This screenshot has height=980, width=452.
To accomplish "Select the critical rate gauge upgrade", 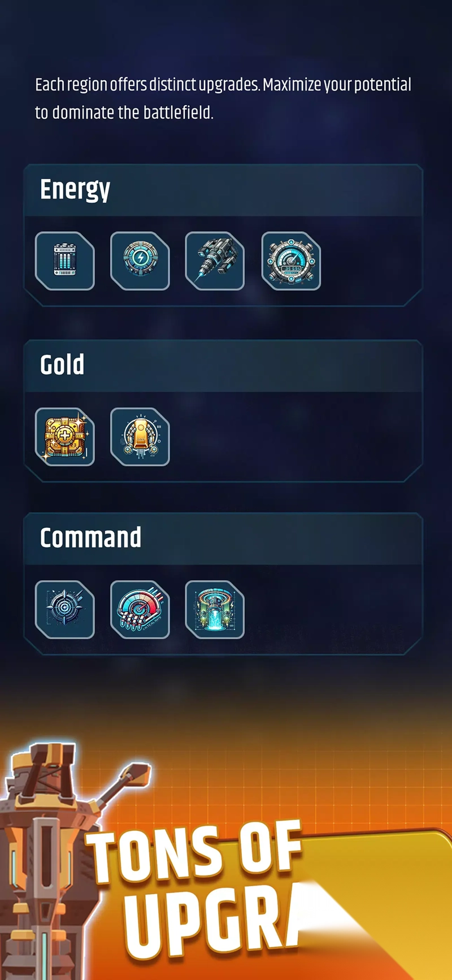I will point(140,610).
